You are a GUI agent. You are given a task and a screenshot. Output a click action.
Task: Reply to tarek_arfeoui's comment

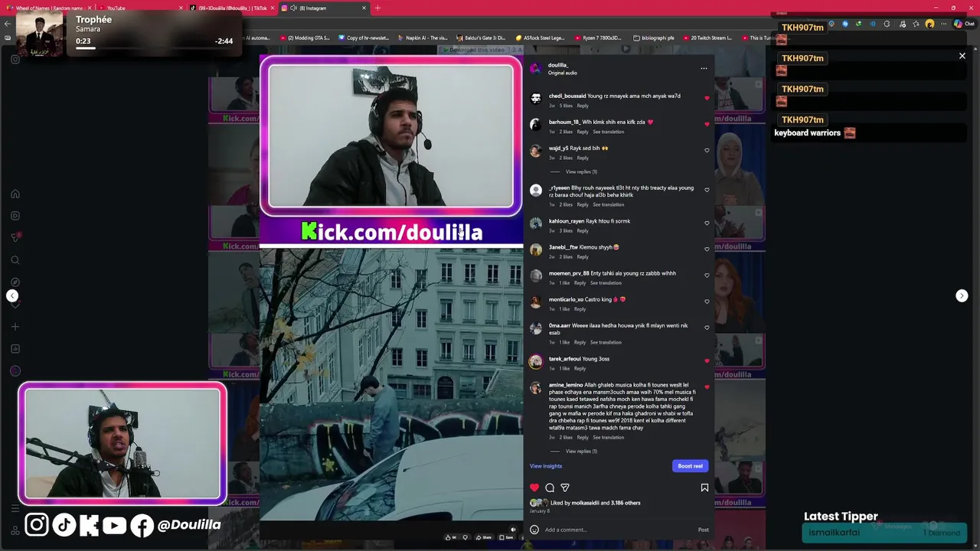[580, 369]
